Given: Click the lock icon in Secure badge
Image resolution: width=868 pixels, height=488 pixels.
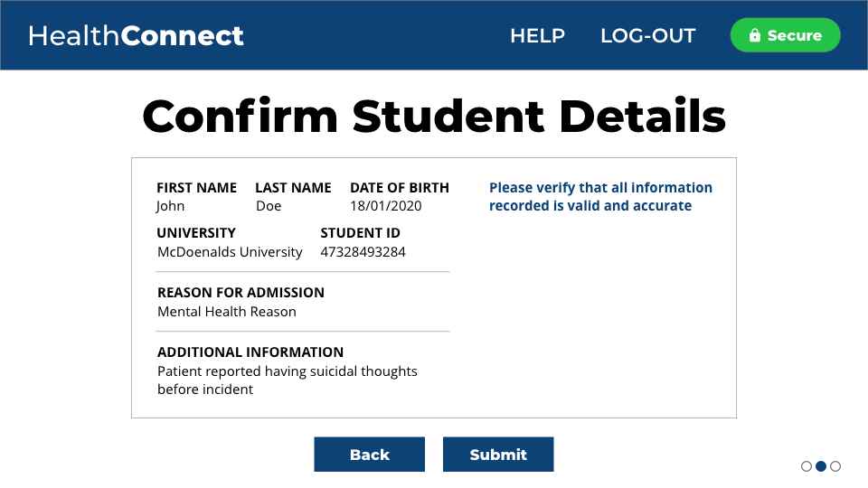Looking at the screenshot, I should [x=755, y=36].
